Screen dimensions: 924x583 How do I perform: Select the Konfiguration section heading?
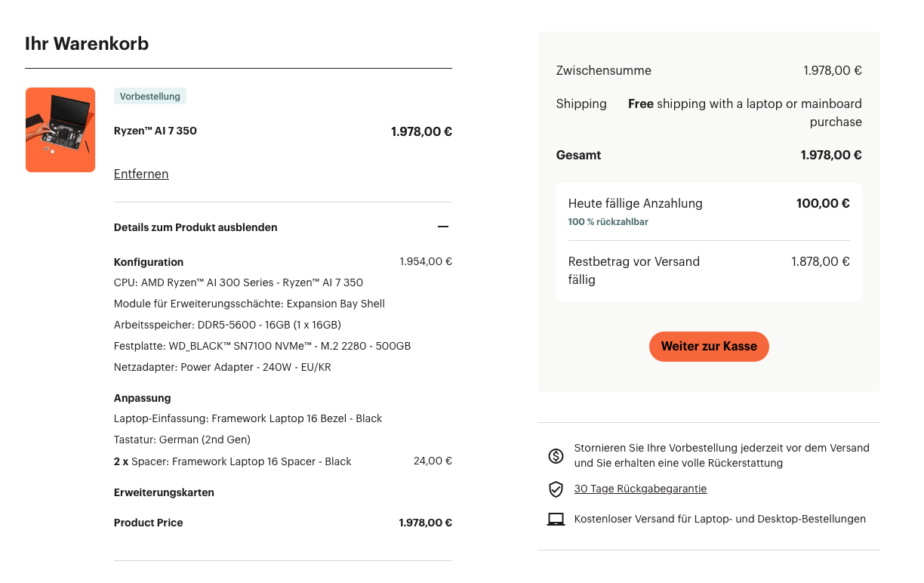(149, 262)
